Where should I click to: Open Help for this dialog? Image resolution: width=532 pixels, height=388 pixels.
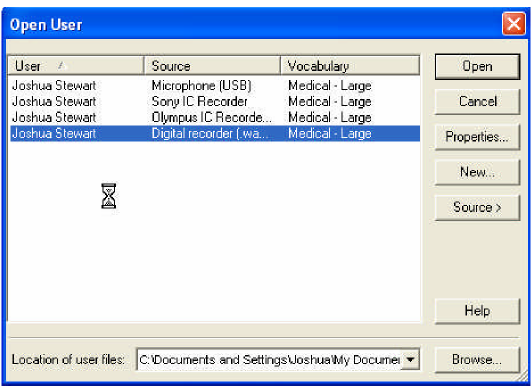pos(477,311)
